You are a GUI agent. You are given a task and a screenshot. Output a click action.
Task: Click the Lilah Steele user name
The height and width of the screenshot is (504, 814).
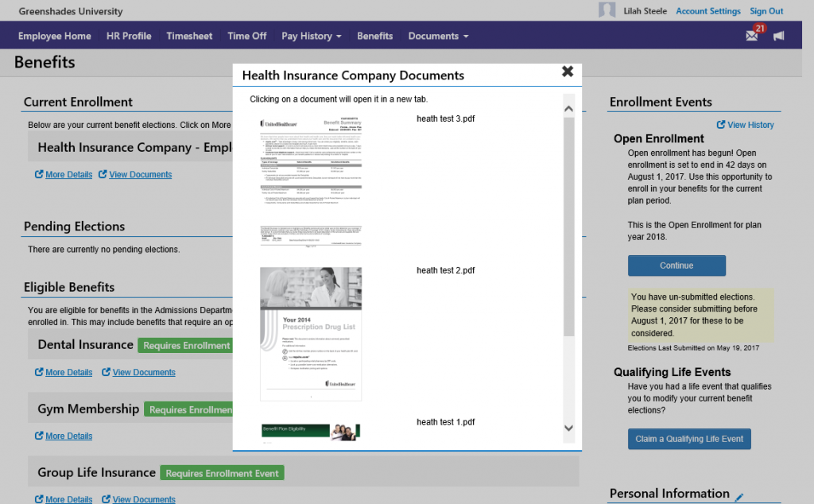click(645, 11)
